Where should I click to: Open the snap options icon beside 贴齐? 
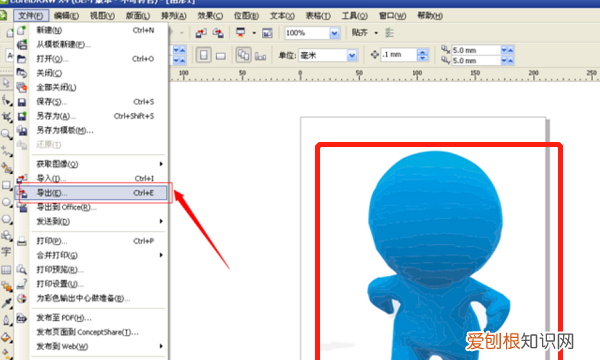pos(389,33)
